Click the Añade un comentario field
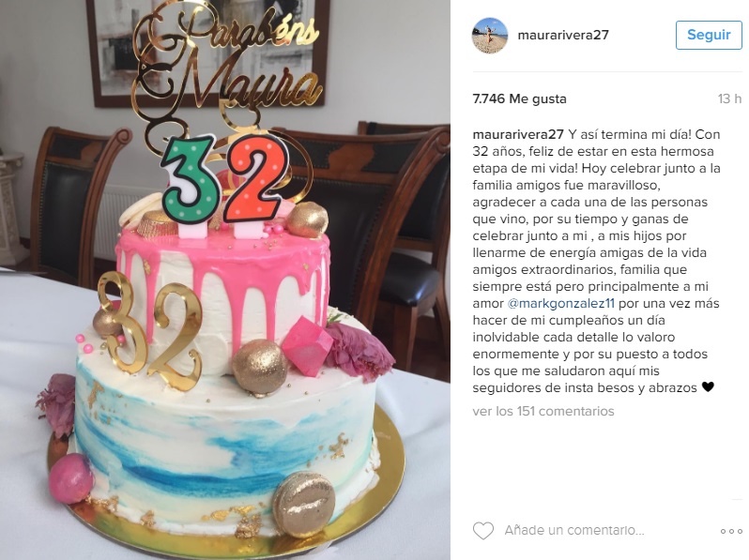The width and height of the screenshot is (749, 560). pyautogui.click(x=574, y=530)
